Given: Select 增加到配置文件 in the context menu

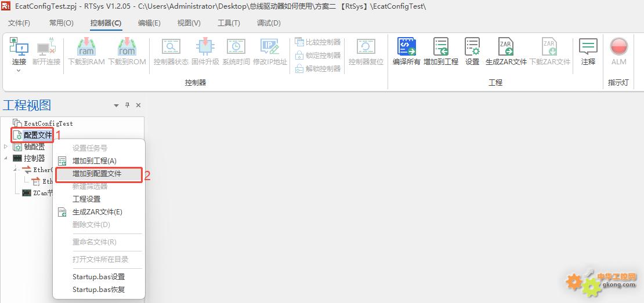Looking at the screenshot, I should (97, 174).
